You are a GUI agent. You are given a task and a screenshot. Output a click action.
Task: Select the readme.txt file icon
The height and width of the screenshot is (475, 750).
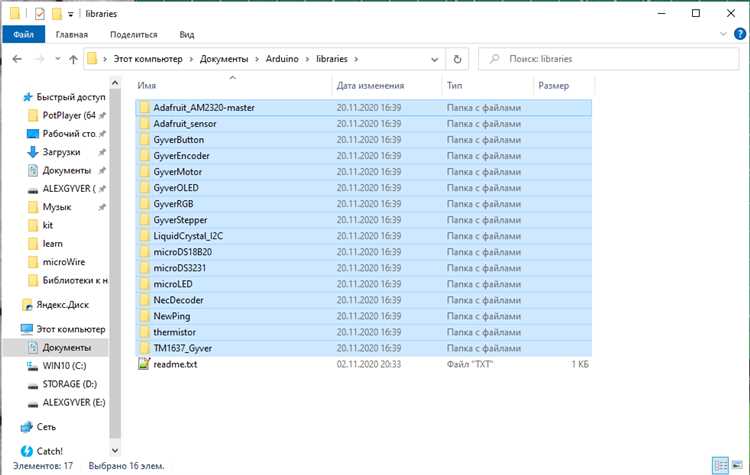tap(144, 364)
